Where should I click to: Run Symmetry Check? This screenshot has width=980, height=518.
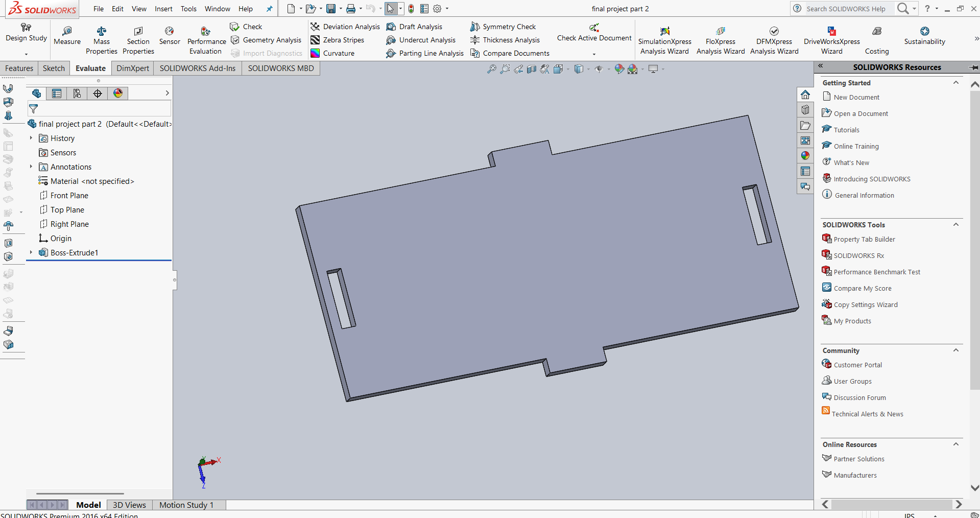click(x=503, y=27)
